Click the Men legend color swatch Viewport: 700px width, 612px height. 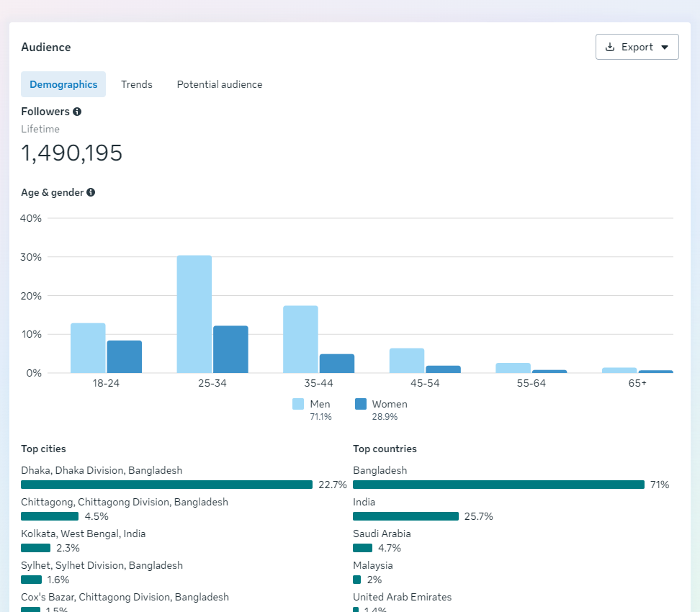tap(298, 404)
